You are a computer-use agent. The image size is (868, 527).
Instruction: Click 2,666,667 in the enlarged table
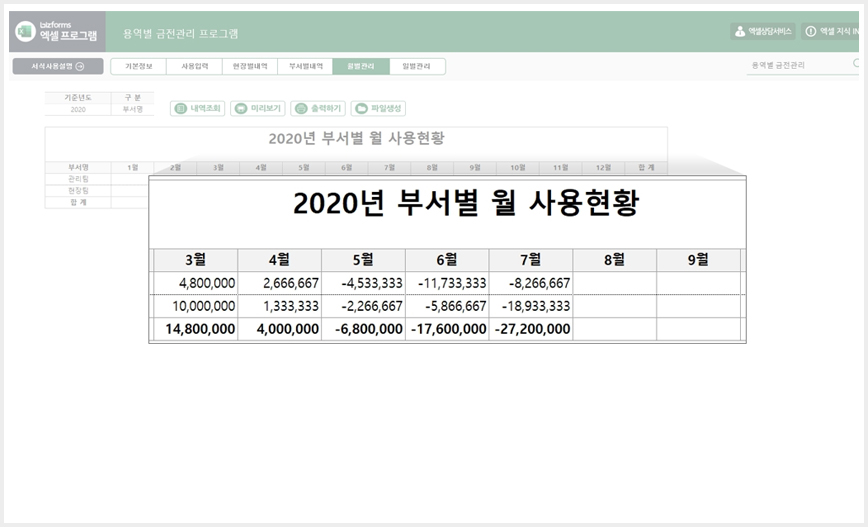(291, 283)
